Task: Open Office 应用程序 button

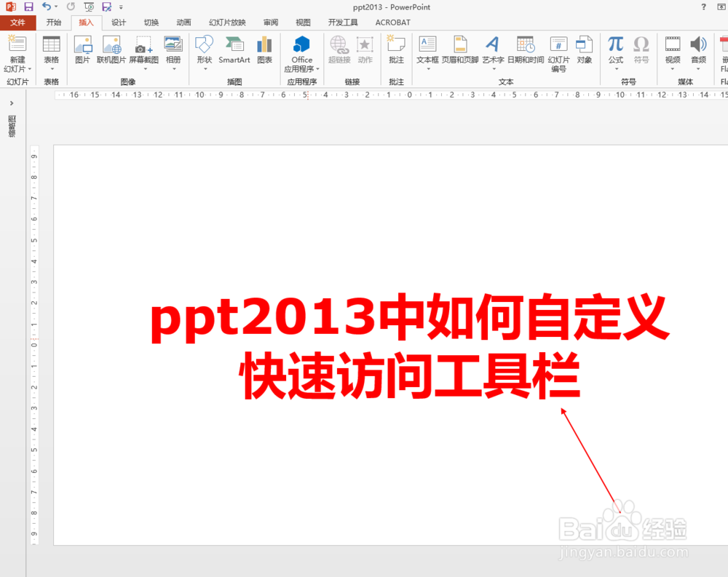Action: 302,54
